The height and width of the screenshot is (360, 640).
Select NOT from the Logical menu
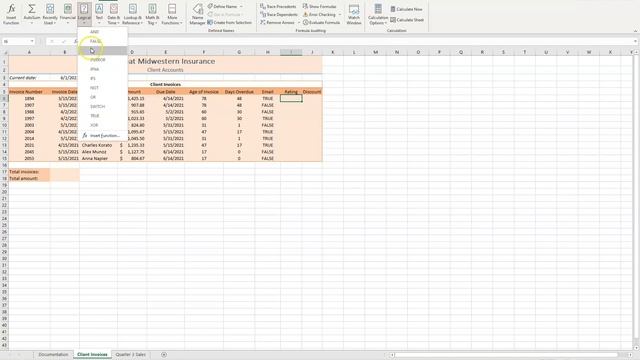[x=102, y=88]
